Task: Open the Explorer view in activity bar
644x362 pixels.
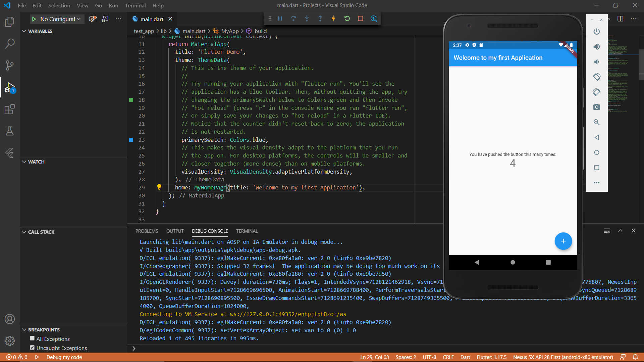Action: 10,22
